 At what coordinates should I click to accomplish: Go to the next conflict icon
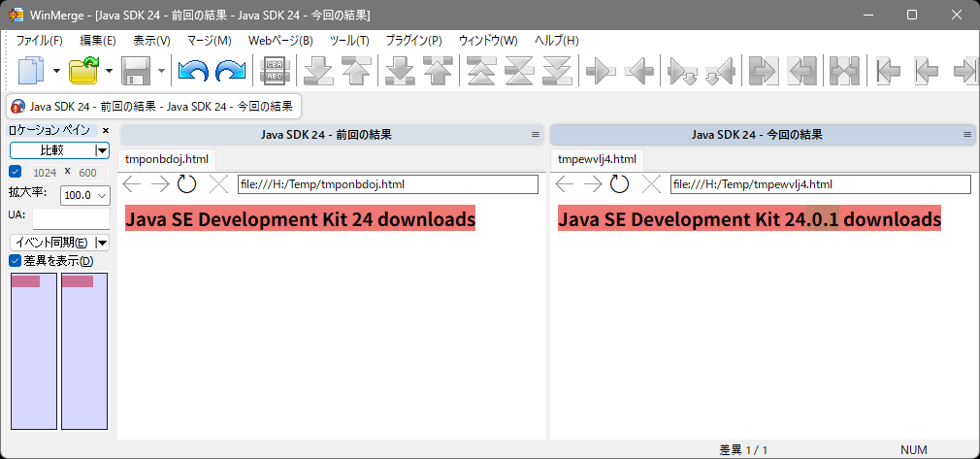(x=400, y=71)
